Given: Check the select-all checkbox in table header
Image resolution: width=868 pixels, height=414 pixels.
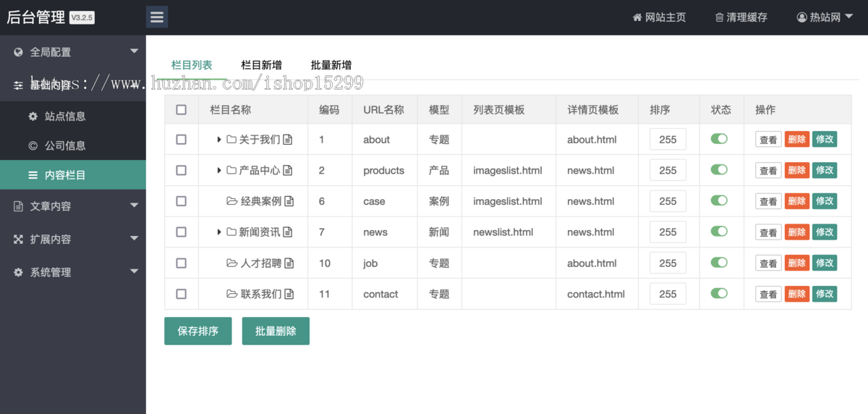Looking at the screenshot, I should click(182, 110).
